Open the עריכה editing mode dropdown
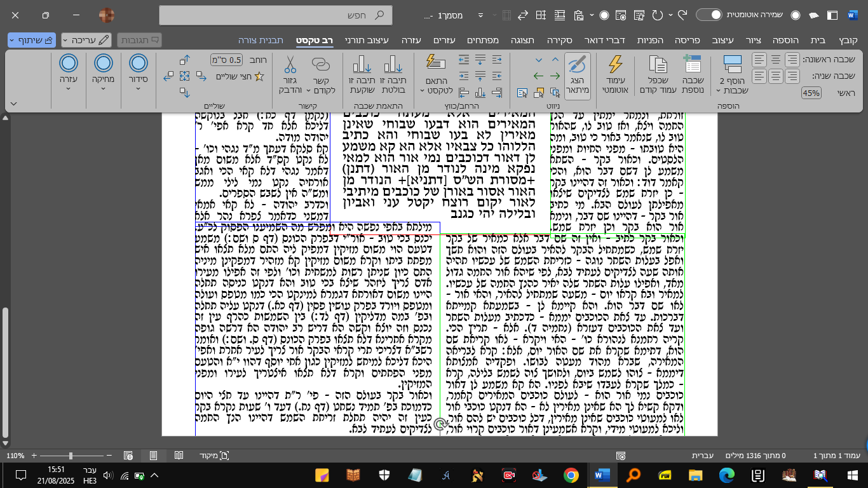This screenshot has width=868, height=488. coord(86,40)
